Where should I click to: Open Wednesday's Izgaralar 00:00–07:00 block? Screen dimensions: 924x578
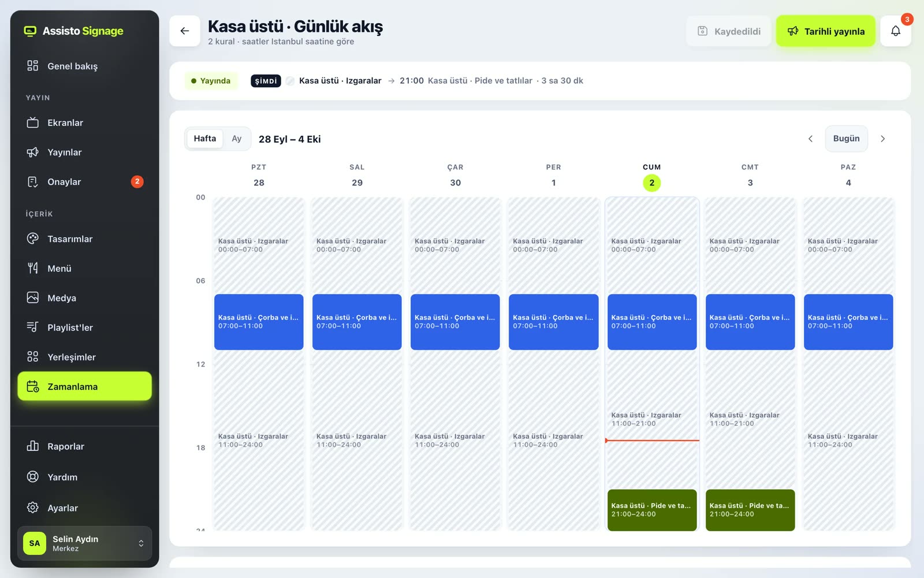[455, 246]
